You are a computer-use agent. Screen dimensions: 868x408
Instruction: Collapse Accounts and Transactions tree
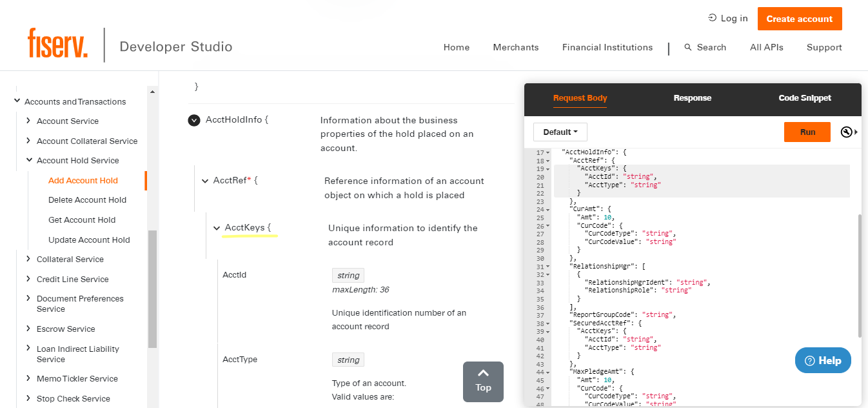click(17, 101)
